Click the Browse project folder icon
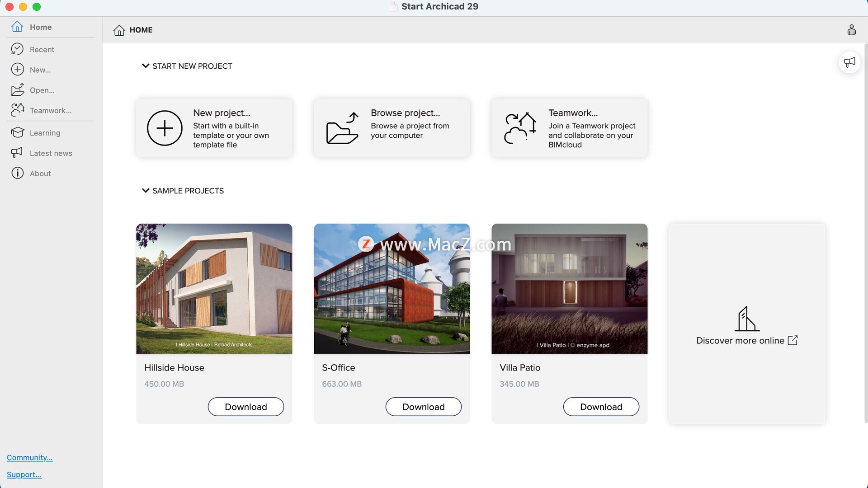The height and width of the screenshot is (488, 868). click(x=342, y=128)
